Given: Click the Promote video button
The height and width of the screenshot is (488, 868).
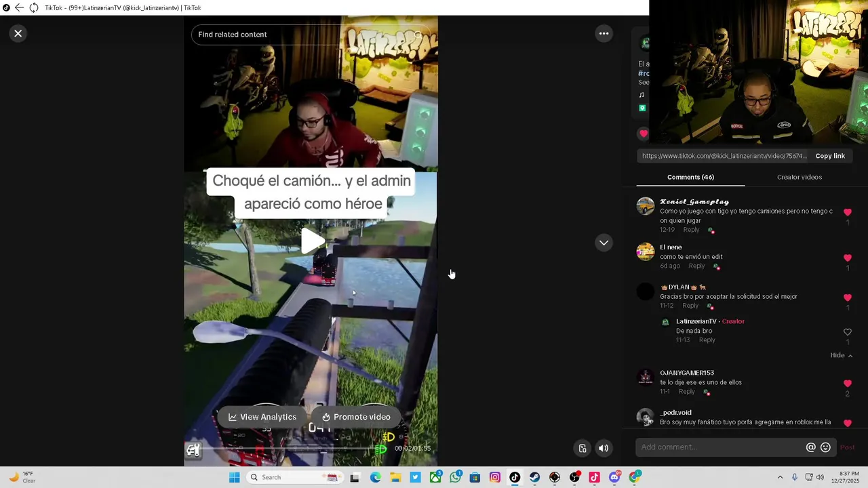Looking at the screenshot, I should coord(356,417).
